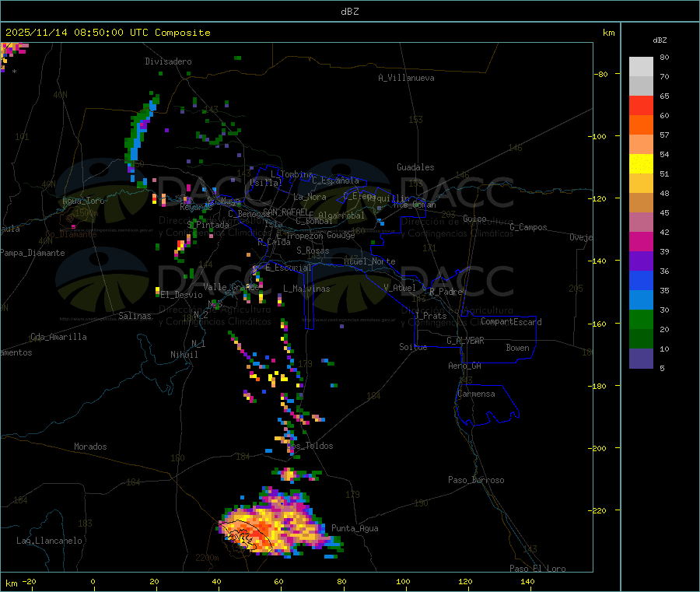700x592 pixels.
Task: Select the Paso_El_Loro label
Action: tap(537, 569)
